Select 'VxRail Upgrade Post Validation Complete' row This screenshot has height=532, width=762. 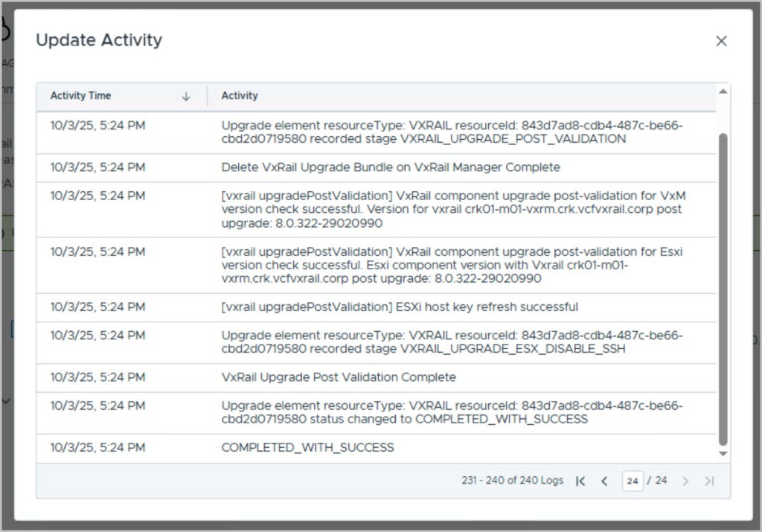376,377
